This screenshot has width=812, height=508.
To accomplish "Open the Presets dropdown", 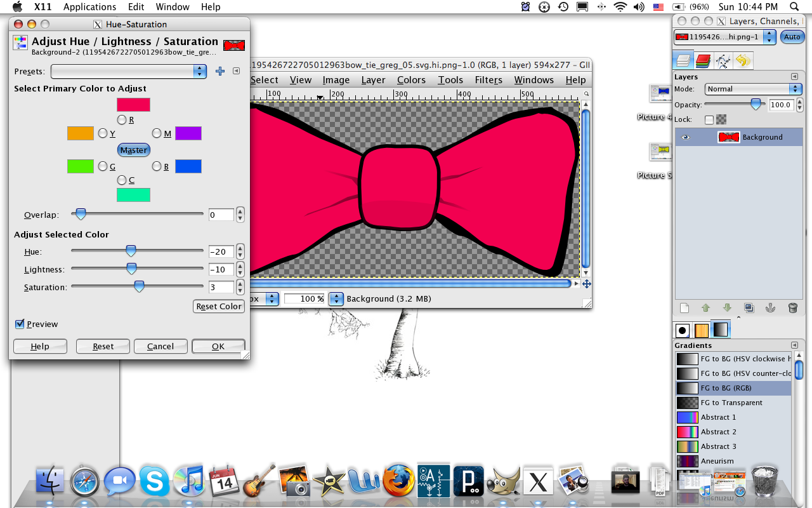I will coord(129,71).
